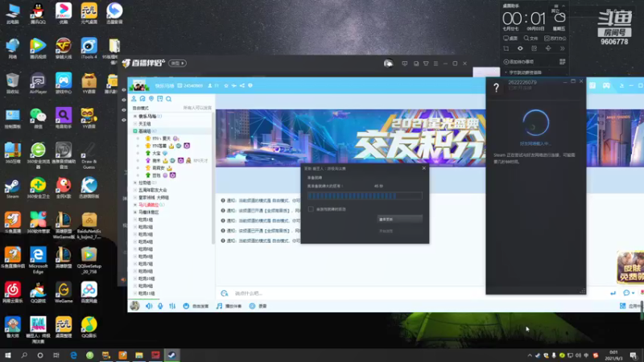
Task: Expand the 五周年歌友大会 channel node
Action: tap(135, 190)
